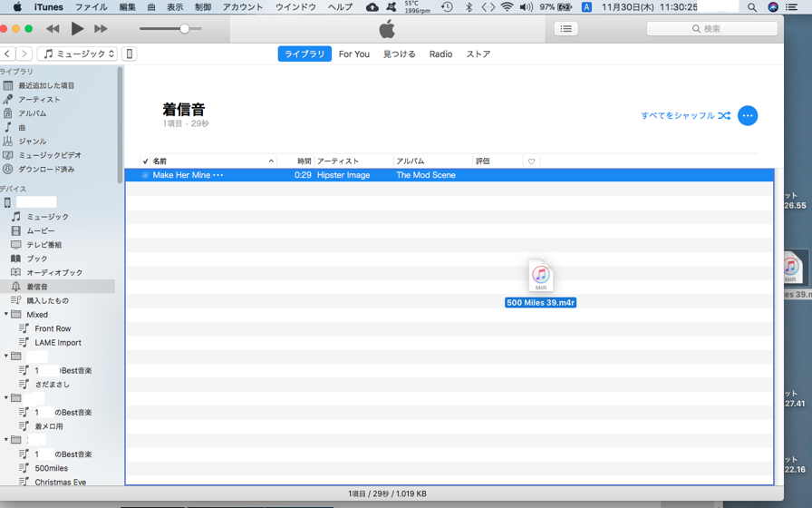
Task: Click the Play button
Action: coord(77,28)
